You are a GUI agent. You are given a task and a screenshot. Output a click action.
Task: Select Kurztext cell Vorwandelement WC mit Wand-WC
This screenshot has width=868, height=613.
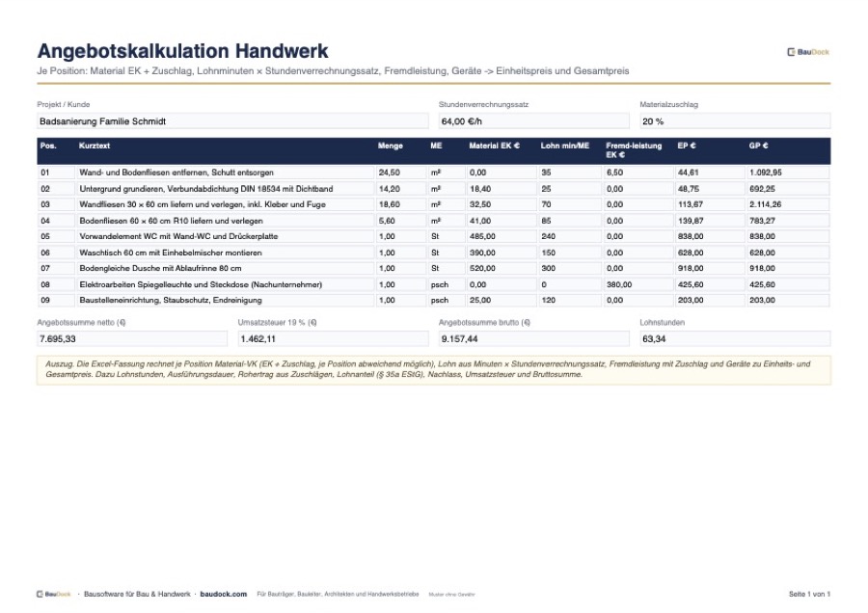pyautogui.click(x=226, y=236)
